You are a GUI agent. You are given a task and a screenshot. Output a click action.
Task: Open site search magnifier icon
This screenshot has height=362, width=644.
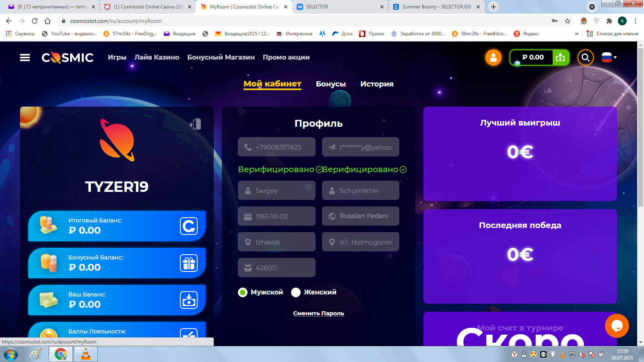click(x=586, y=58)
